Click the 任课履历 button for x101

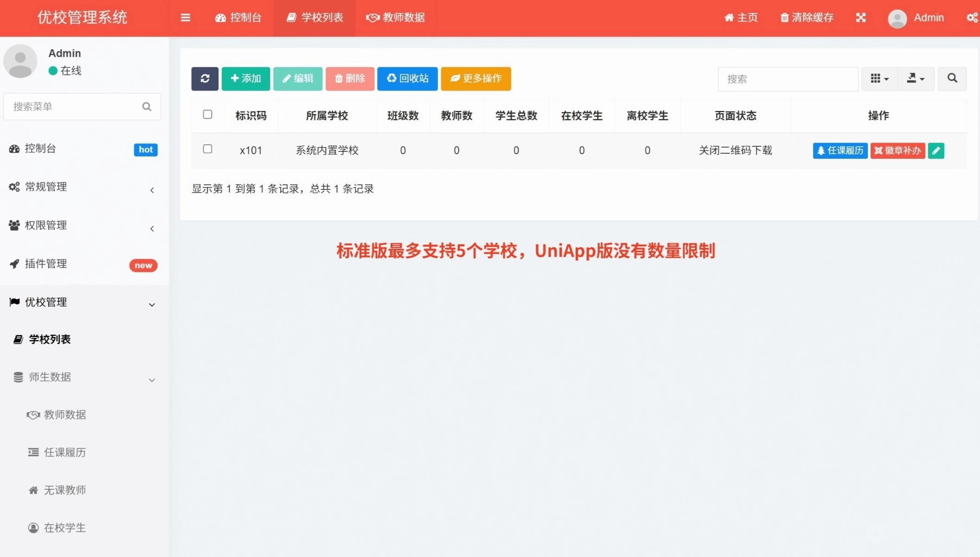[839, 150]
